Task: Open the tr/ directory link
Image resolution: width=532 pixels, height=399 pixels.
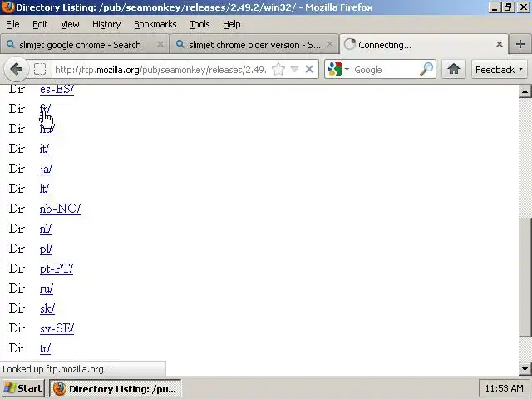Action: (x=45, y=349)
